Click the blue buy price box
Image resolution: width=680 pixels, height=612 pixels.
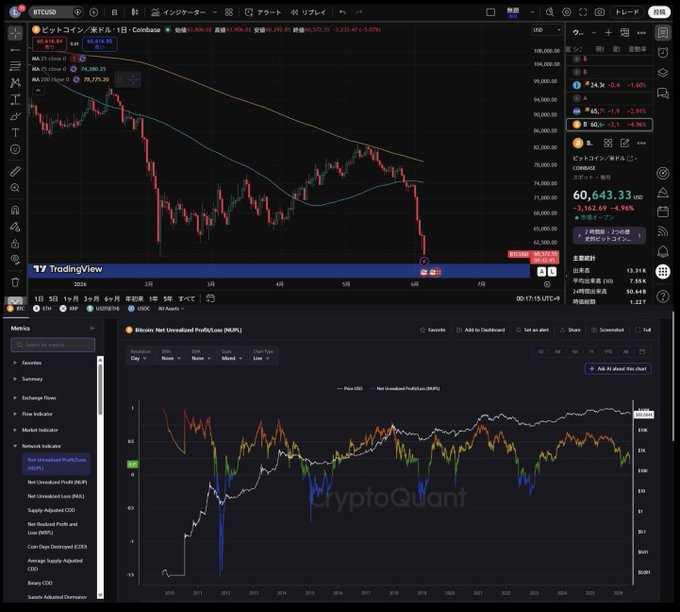point(99,44)
